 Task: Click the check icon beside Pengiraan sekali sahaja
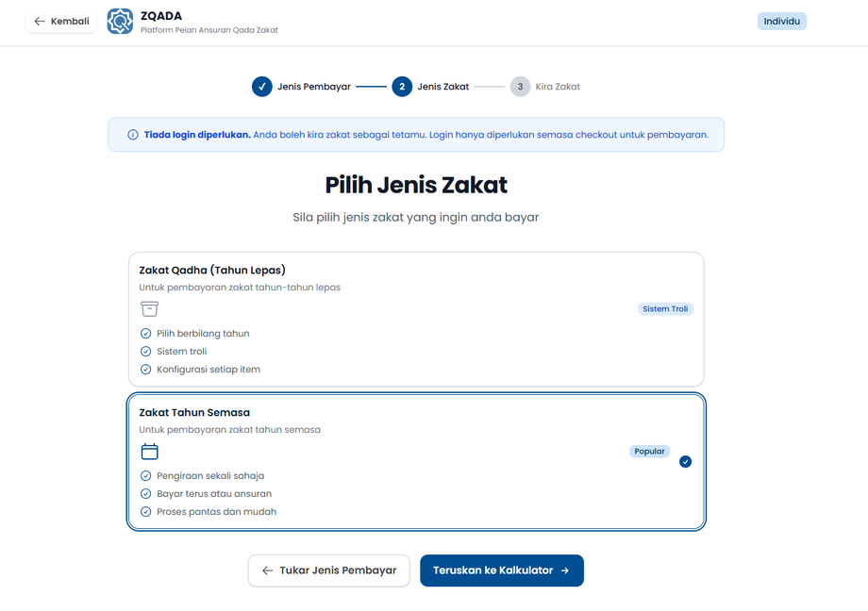click(145, 476)
